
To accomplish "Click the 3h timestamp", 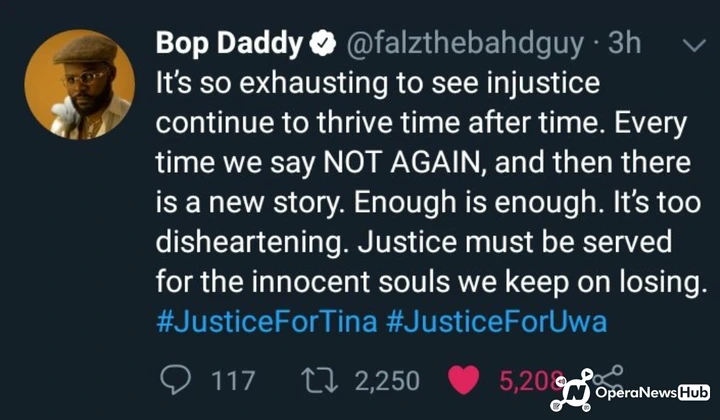I will (624, 43).
